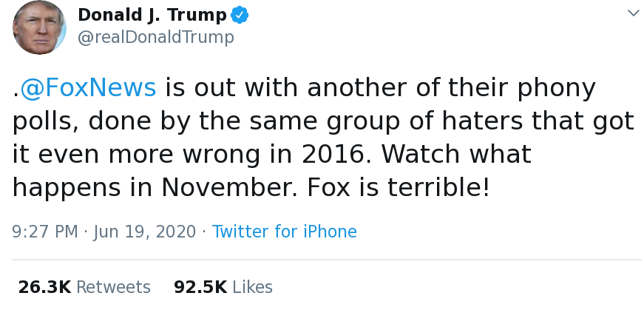The width and height of the screenshot is (644, 310).
Task: Click the blue verified badge icon
Action: pos(239,15)
